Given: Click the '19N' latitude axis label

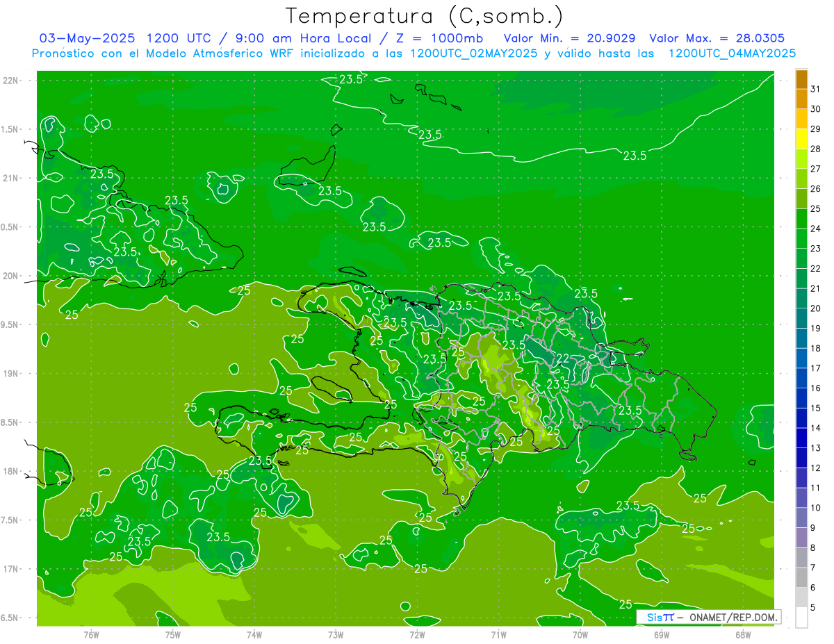Looking at the screenshot, I should click(10, 373).
